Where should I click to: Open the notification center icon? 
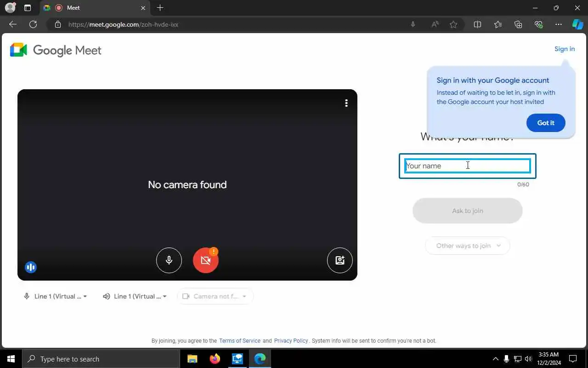573,359
